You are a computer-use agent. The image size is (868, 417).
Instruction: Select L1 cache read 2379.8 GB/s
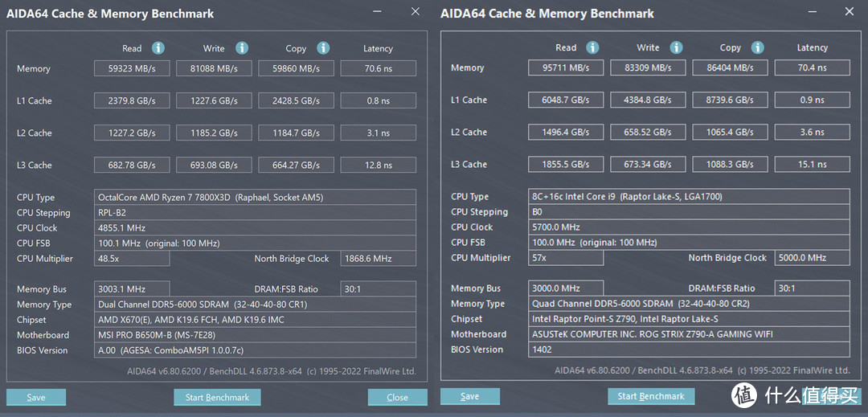[x=132, y=100]
